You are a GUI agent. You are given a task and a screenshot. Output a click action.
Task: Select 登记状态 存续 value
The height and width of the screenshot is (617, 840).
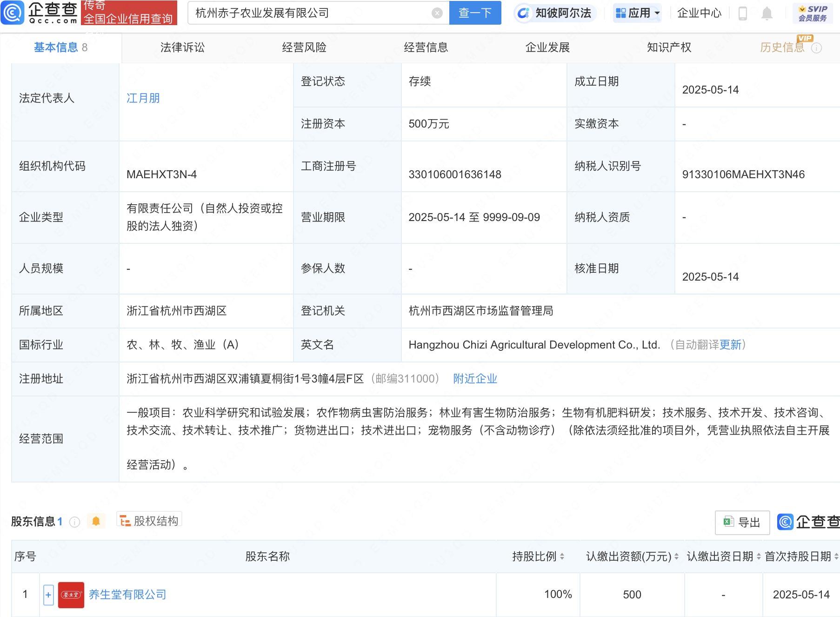click(420, 81)
